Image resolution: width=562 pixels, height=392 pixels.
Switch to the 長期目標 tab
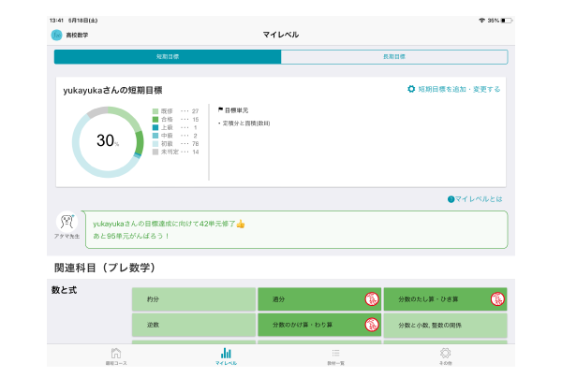393,57
